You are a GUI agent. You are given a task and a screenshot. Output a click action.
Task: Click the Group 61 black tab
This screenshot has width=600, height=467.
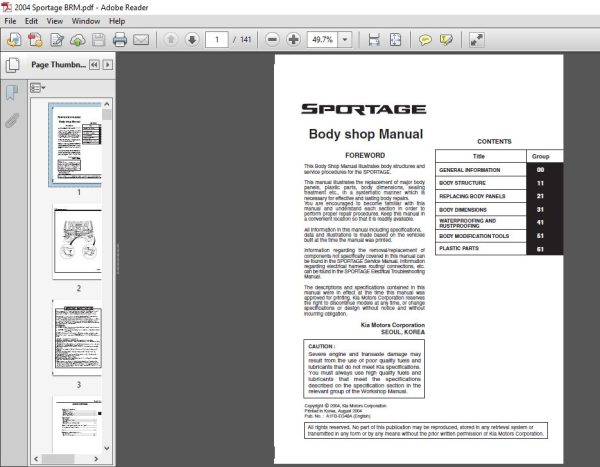pyautogui.click(x=540, y=249)
